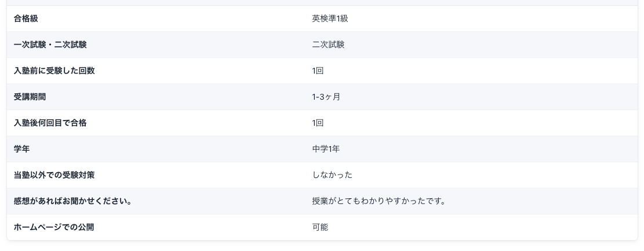Click the 受講期間 row label
644x251 pixels.
pyautogui.click(x=30, y=97)
